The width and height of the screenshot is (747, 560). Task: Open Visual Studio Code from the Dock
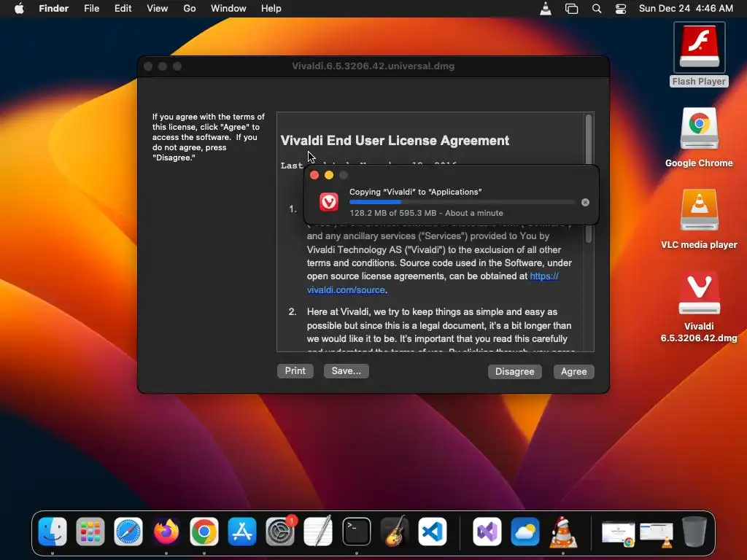point(433,532)
